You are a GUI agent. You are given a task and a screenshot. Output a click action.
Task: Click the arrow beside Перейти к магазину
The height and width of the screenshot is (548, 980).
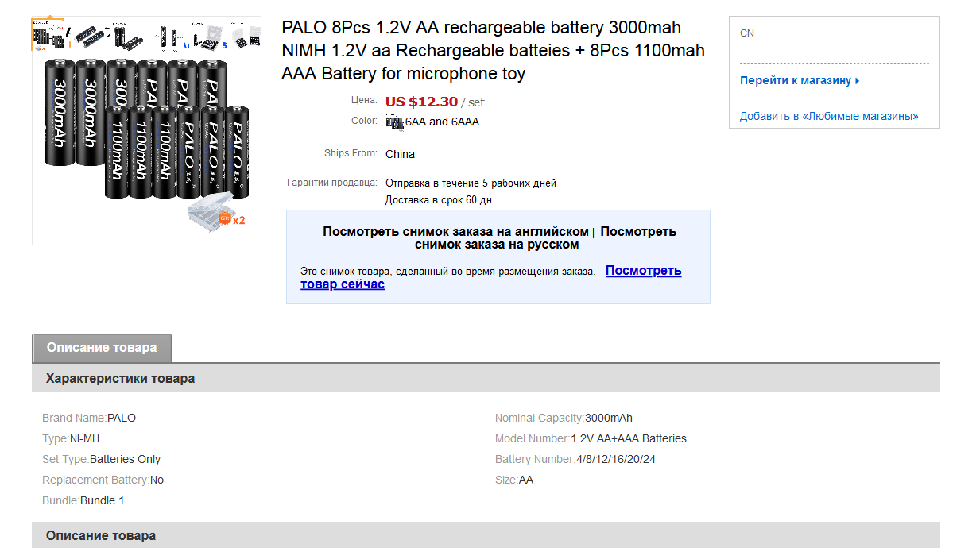858,81
